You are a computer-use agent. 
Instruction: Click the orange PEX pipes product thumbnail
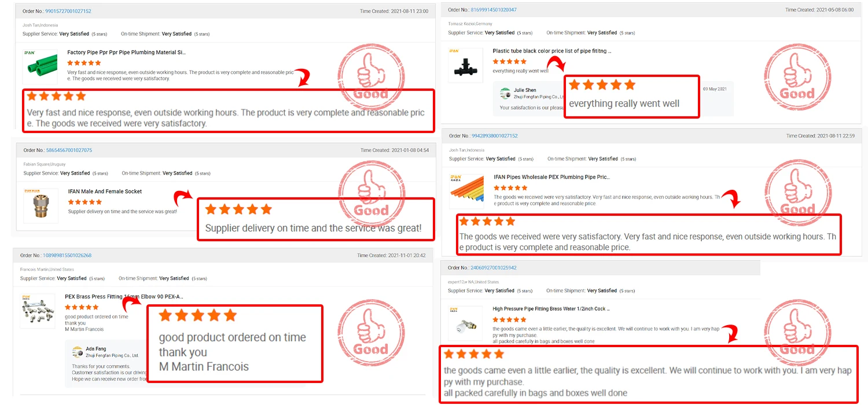pyautogui.click(x=466, y=192)
